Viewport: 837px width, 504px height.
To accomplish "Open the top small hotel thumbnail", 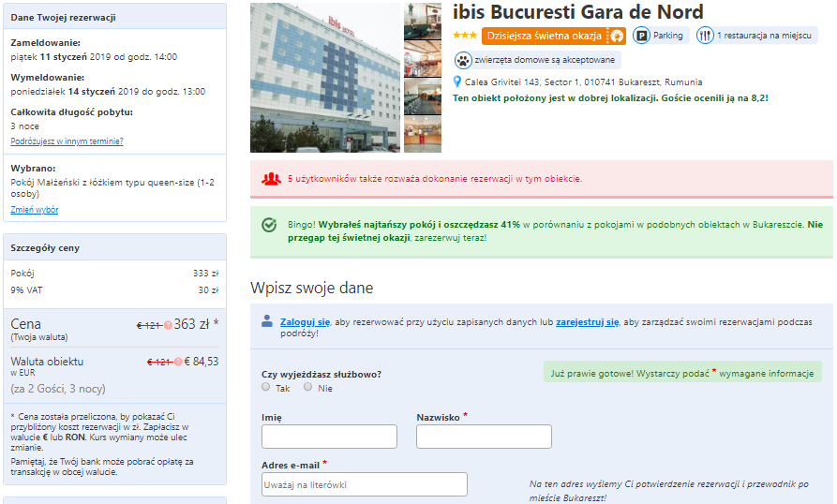I will 423,21.
